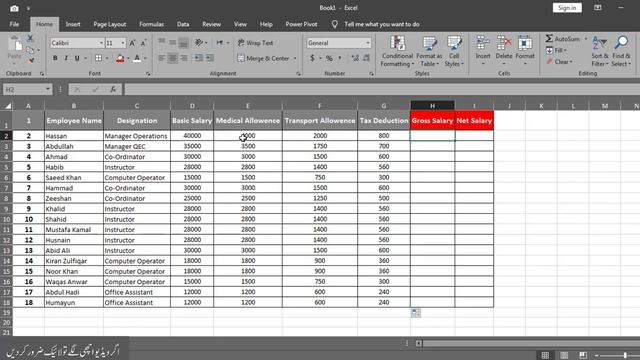
Task: Click the AutoSum sigma icon
Action: (549, 39)
